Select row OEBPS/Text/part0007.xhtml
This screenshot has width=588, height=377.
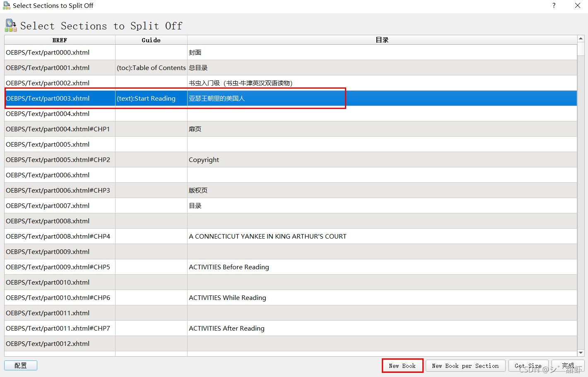tap(290, 205)
